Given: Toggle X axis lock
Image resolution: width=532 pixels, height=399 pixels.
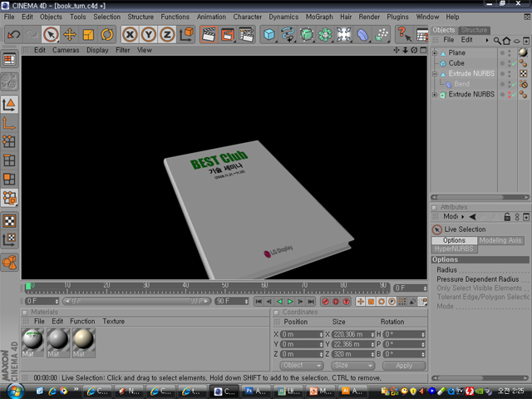Looking at the screenshot, I should [130, 35].
